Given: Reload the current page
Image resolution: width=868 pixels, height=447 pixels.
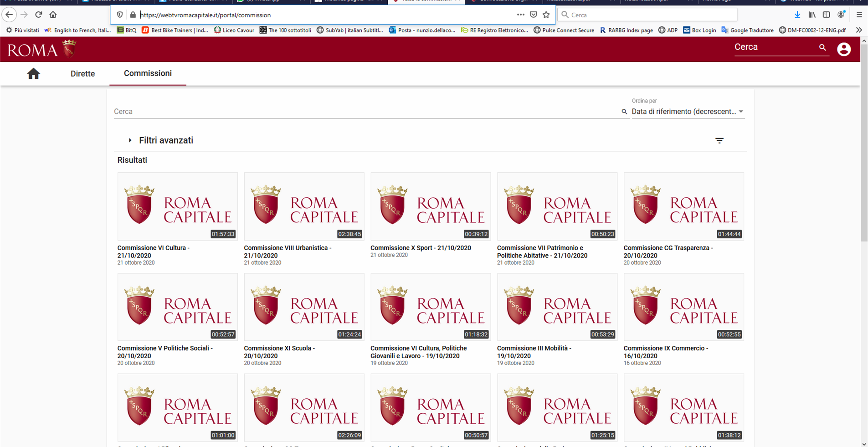Looking at the screenshot, I should click(39, 15).
